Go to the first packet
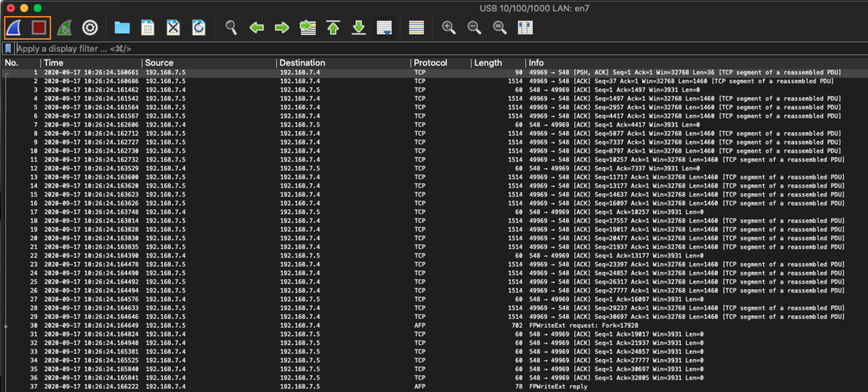The image size is (868, 392). pos(333,27)
